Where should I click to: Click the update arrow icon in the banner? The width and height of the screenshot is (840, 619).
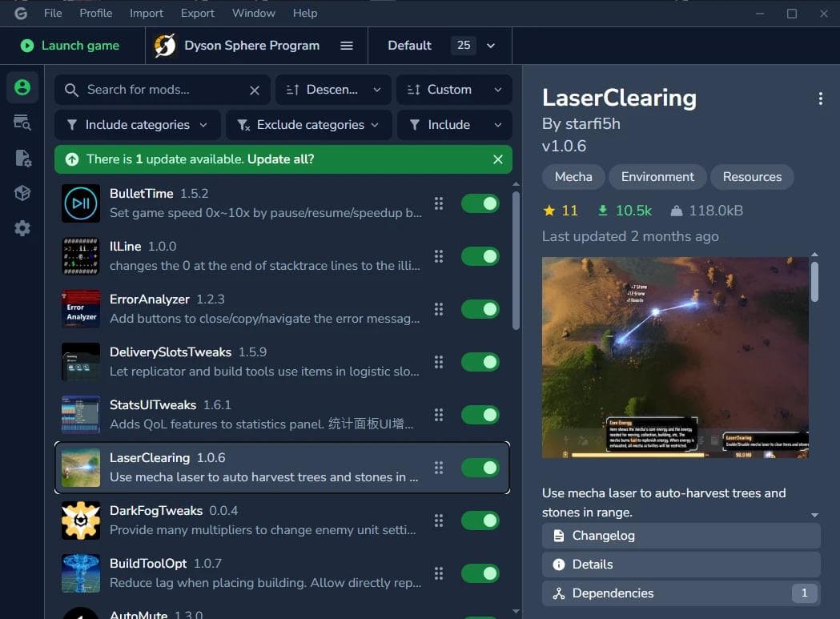click(72, 159)
